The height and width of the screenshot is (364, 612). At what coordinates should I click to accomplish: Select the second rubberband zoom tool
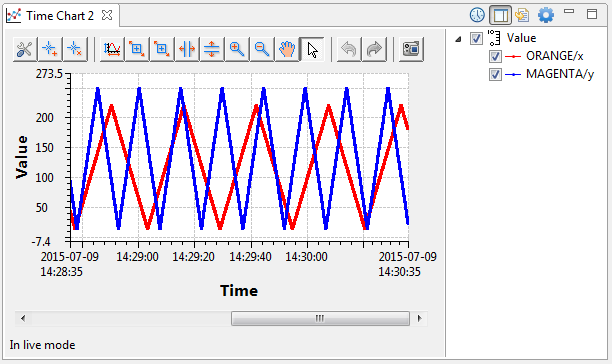click(x=162, y=49)
